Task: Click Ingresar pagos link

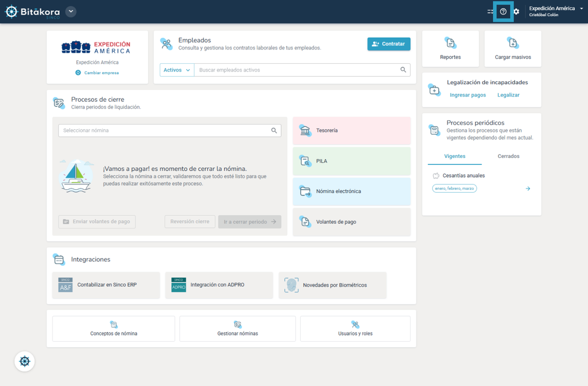Action: (x=468, y=95)
